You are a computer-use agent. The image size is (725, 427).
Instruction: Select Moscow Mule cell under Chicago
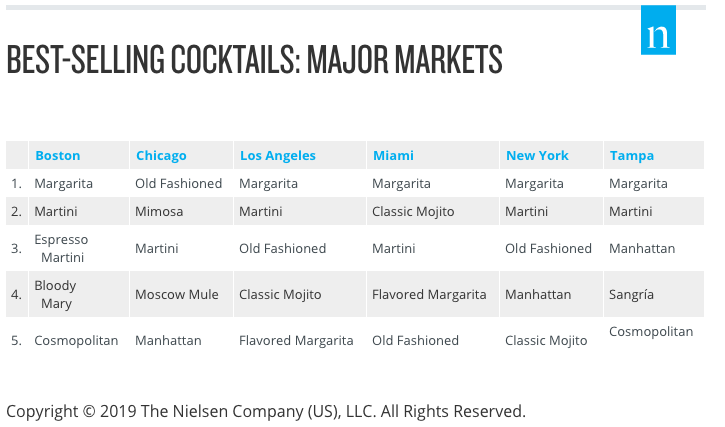[x=177, y=294]
